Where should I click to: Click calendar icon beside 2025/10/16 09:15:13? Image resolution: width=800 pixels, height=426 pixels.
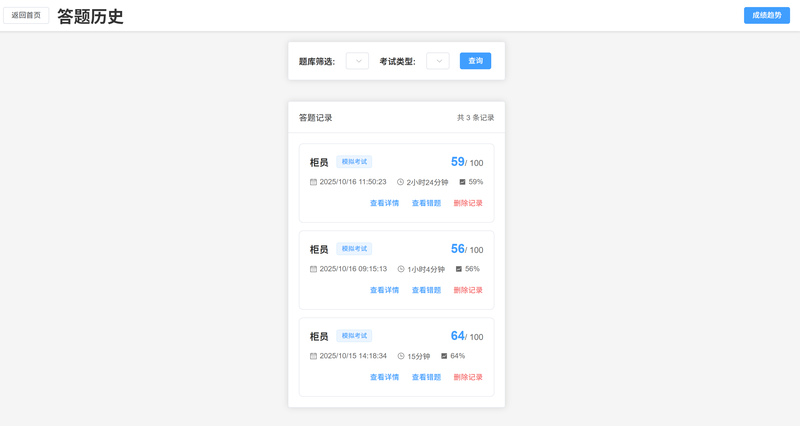[313, 269]
